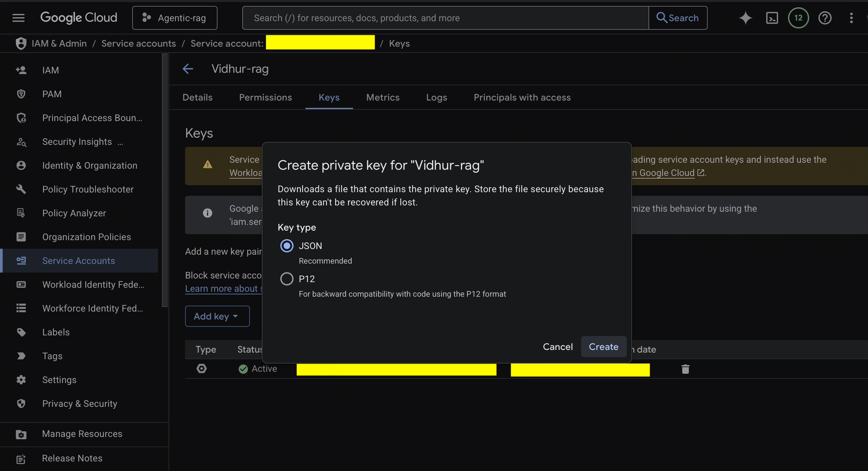This screenshot has height=471, width=868.
Task: Open the help menu
Action: 825,18
